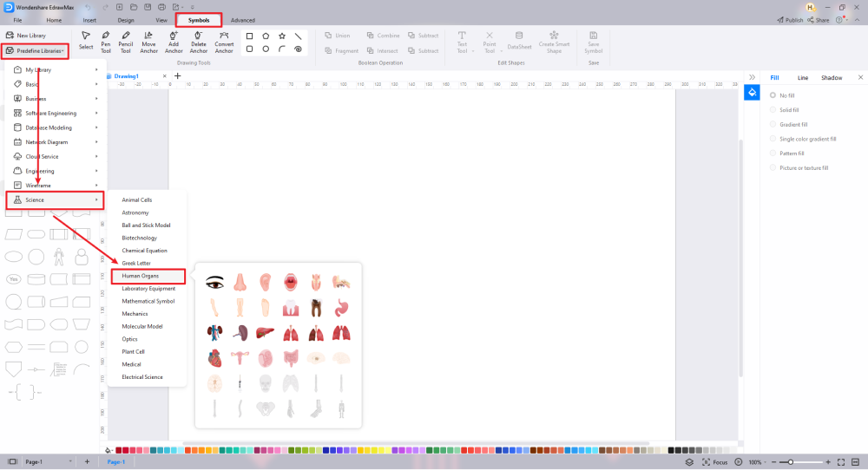This screenshot has width=868, height=470.
Task: Insert the heart organ symbol
Action: [x=214, y=359]
